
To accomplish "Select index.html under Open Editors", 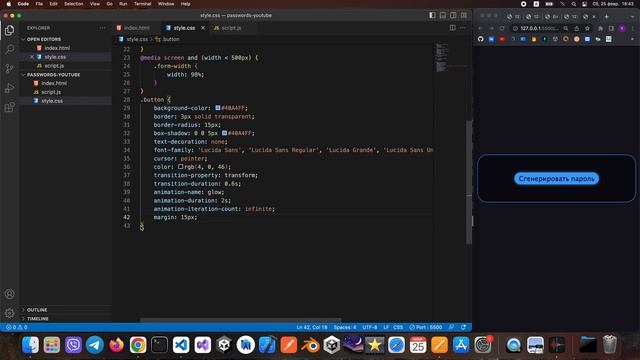I will pos(57,48).
